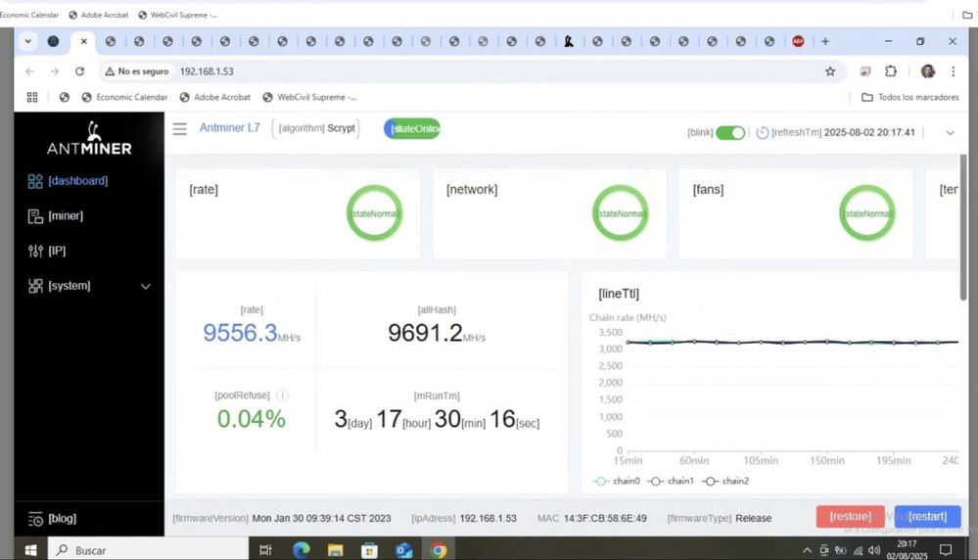Click the taskbar Buscar search box
The height and width of the screenshot is (560, 978).
(150, 550)
